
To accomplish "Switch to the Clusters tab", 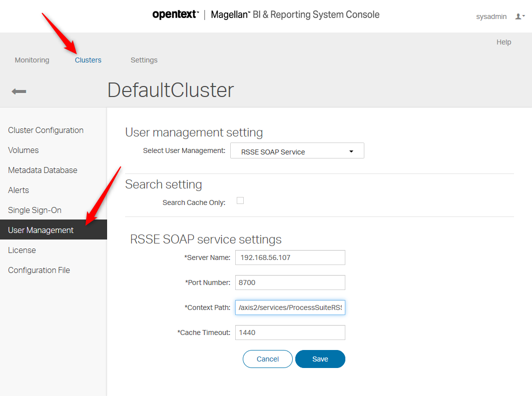I will click(88, 60).
